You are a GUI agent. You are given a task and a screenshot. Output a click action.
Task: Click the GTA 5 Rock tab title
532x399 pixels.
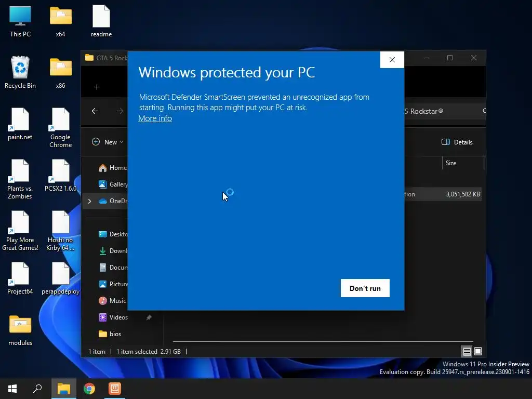coord(112,58)
